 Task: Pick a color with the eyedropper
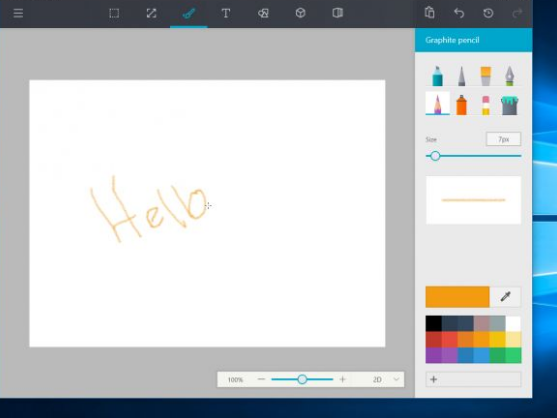(505, 297)
